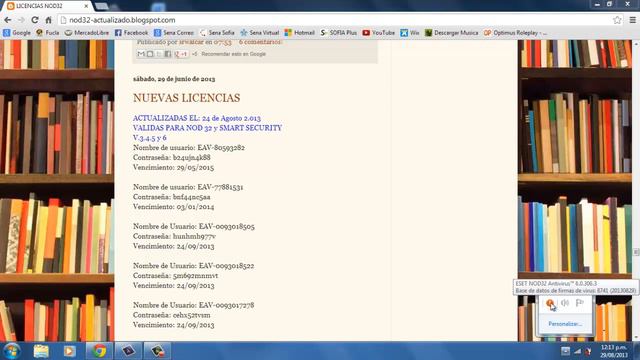
Task: Bookmark this page with star icon
Action: 617,20
